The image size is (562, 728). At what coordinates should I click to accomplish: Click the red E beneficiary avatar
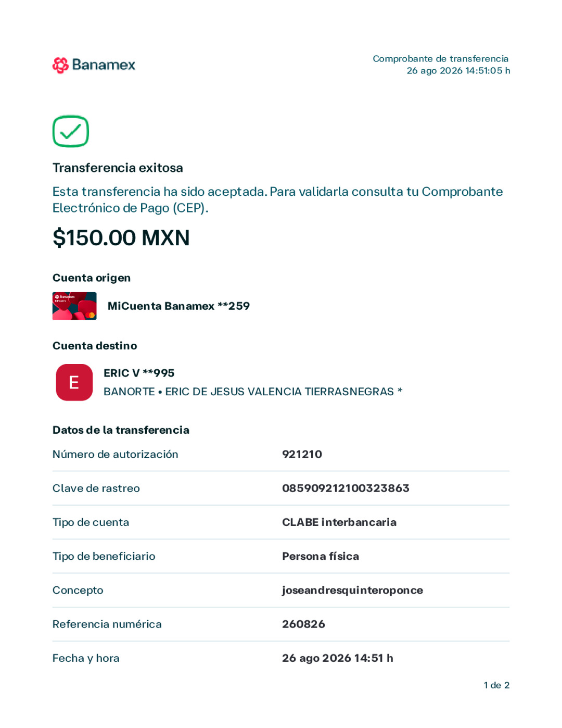tap(74, 382)
